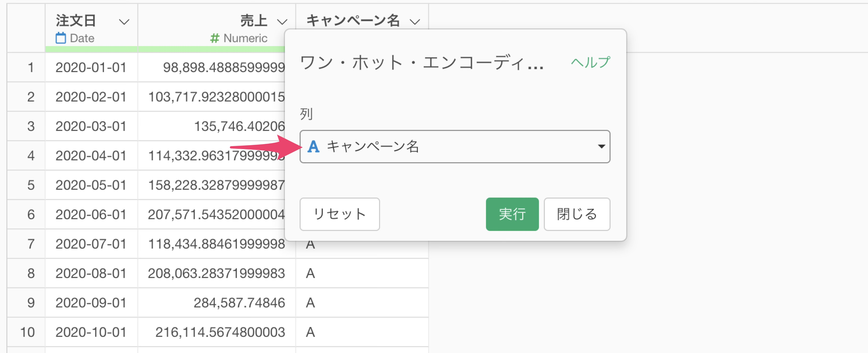Select the 284,587.74846 sales cell
Viewport: 868px width, 353px height.
[x=239, y=303]
